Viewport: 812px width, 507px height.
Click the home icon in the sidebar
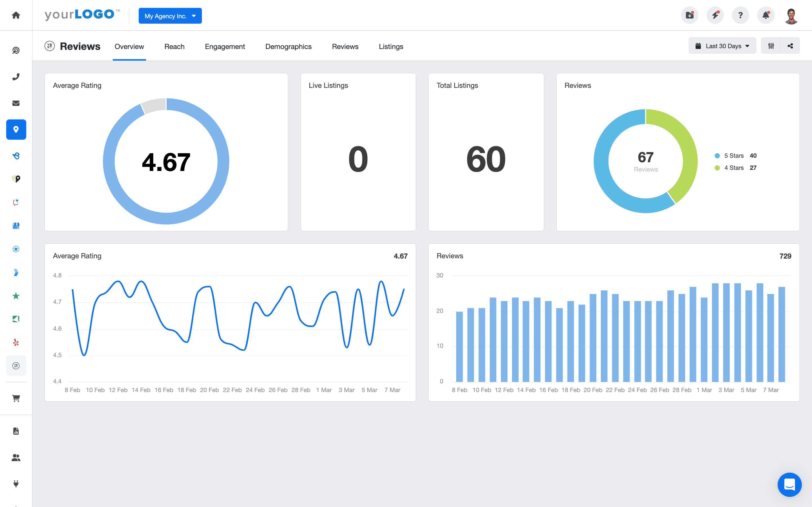16,15
